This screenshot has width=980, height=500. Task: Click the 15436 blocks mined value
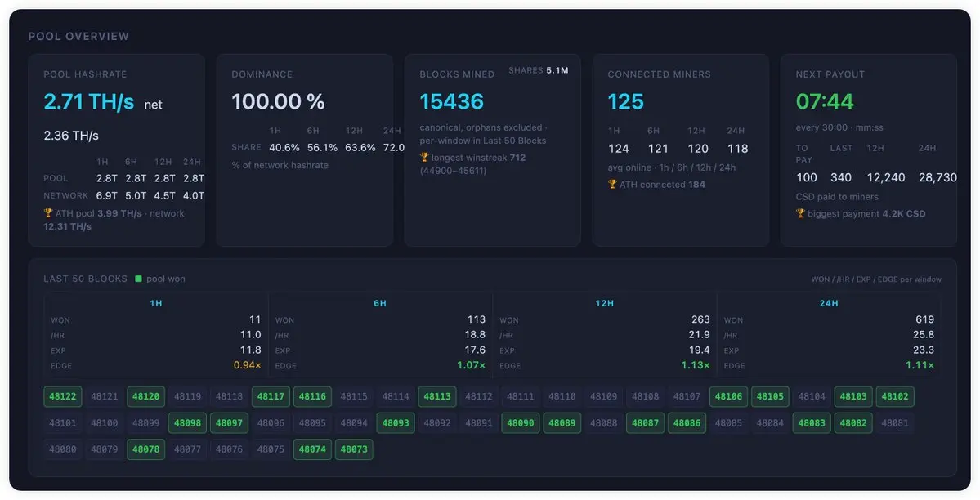click(452, 101)
